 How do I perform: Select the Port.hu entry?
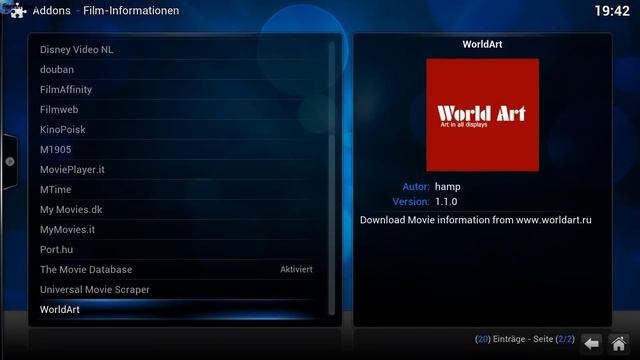pos(178,249)
